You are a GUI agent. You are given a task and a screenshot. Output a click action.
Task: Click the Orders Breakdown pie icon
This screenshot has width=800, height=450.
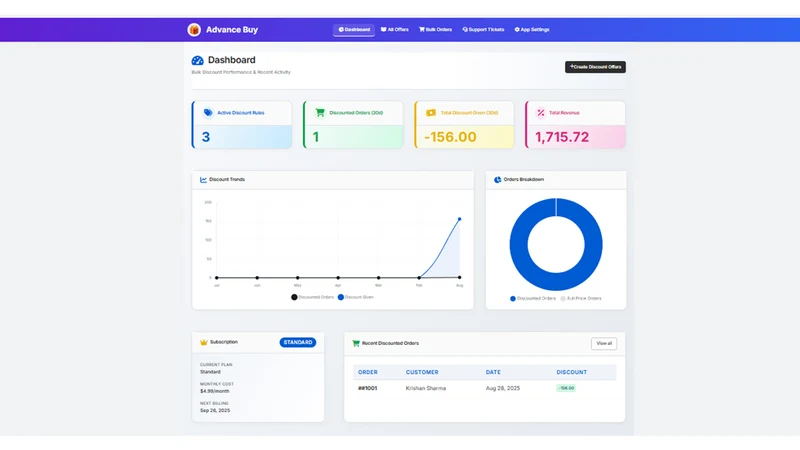497,180
